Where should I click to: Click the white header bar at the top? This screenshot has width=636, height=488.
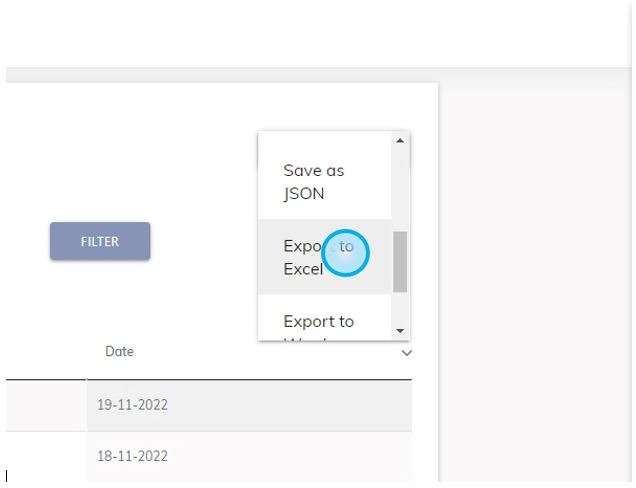pos(316,34)
